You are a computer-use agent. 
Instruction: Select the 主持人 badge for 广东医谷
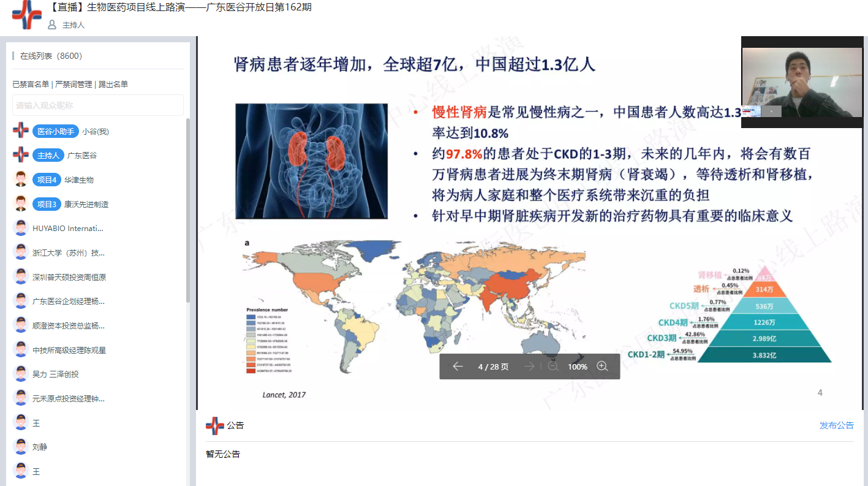pos(48,156)
